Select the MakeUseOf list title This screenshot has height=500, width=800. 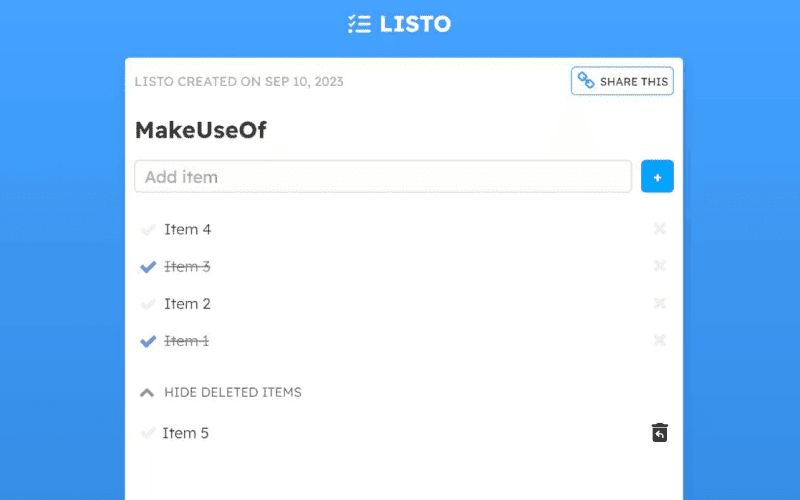tap(201, 130)
